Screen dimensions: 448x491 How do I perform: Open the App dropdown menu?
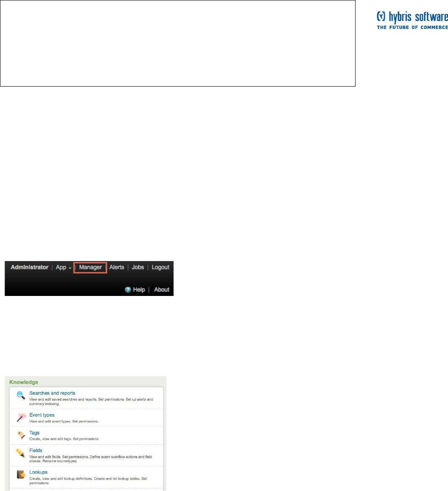(63, 267)
